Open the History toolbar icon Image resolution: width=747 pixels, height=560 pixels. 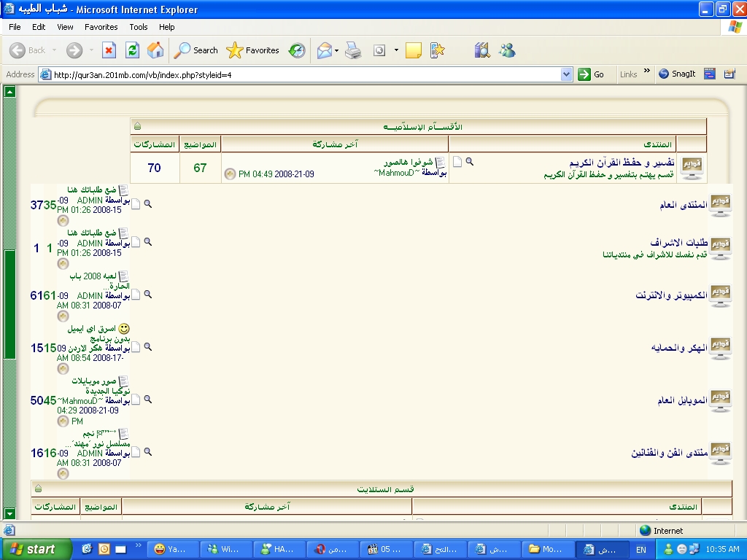click(297, 50)
